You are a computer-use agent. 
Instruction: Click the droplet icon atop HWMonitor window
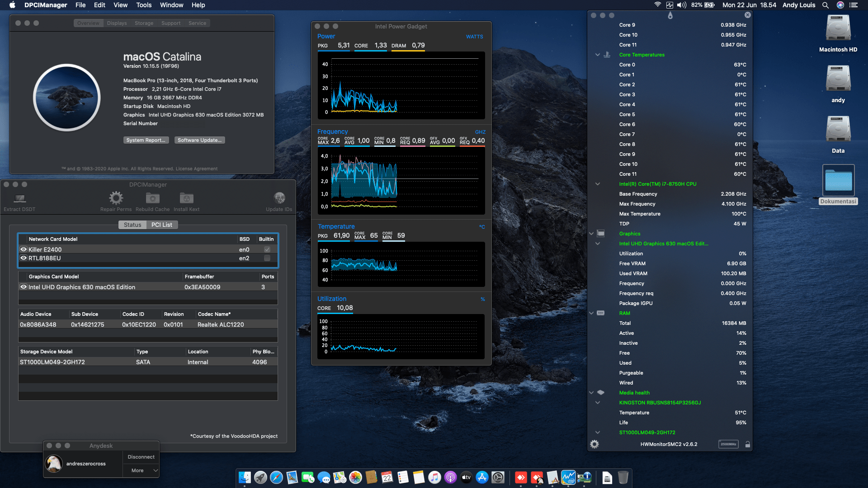pos(670,15)
